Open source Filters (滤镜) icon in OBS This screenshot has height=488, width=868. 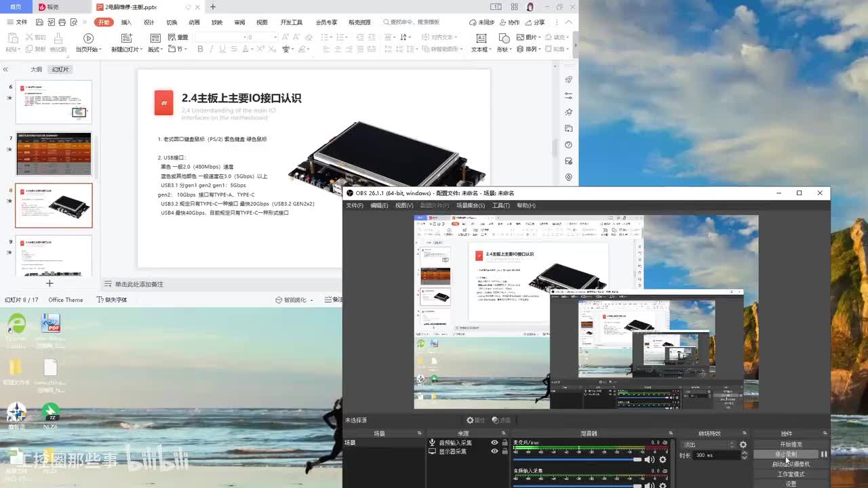click(502, 420)
